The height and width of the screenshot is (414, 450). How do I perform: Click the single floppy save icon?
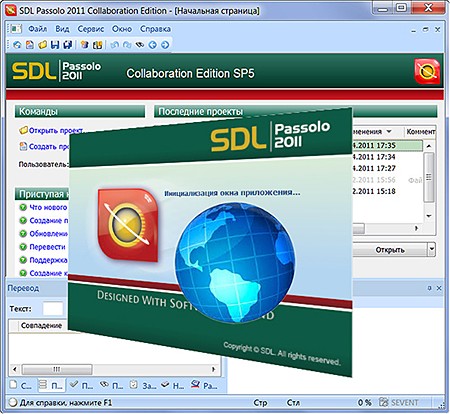click(x=55, y=45)
